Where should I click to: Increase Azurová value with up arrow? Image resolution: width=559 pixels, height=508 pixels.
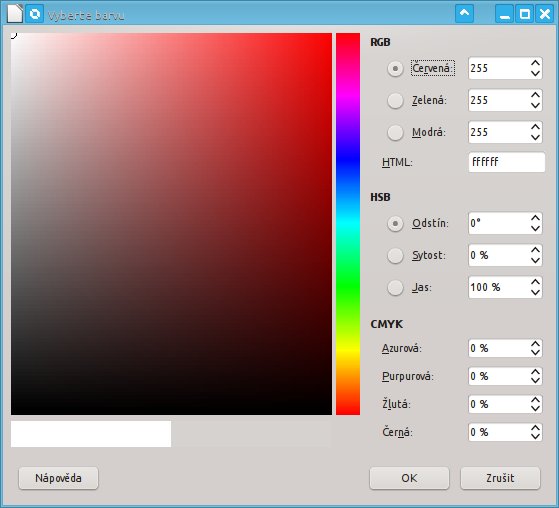click(x=535, y=344)
